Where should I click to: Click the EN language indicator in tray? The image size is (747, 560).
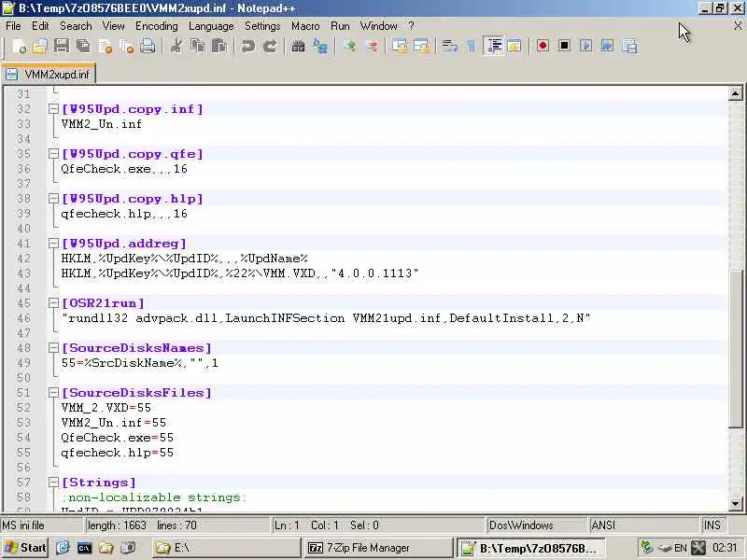tap(681, 548)
